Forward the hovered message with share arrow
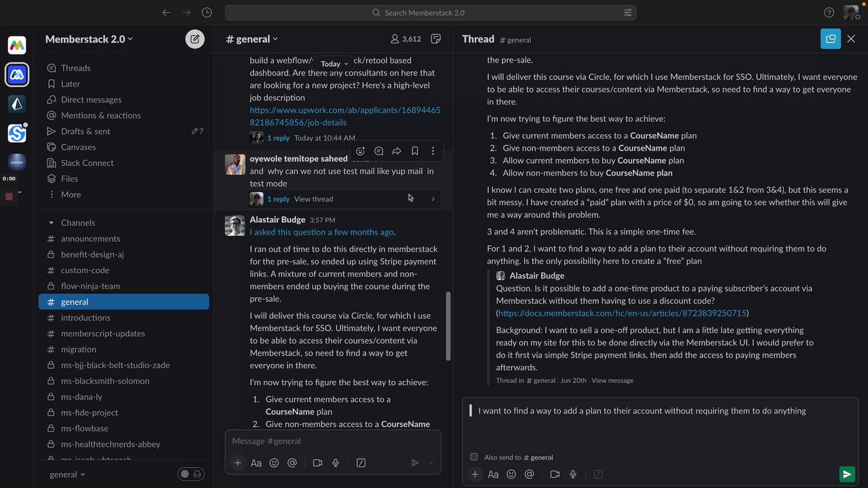The width and height of the screenshot is (868, 488). pos(397,151)
